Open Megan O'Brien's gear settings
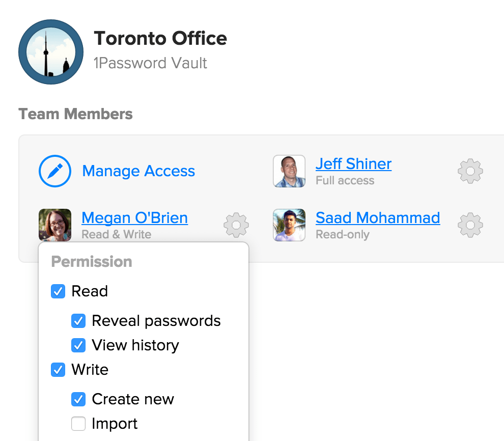504x441 pixels. click(x=236, y=225)
